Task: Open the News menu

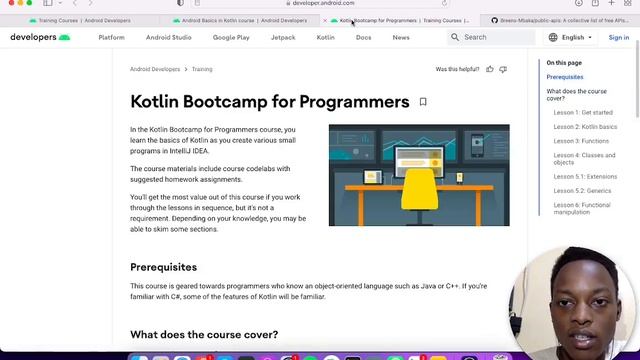Action: 401,37
